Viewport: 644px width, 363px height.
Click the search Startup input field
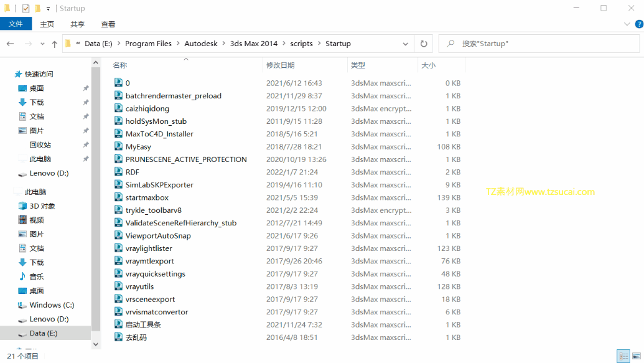(539, 44)
